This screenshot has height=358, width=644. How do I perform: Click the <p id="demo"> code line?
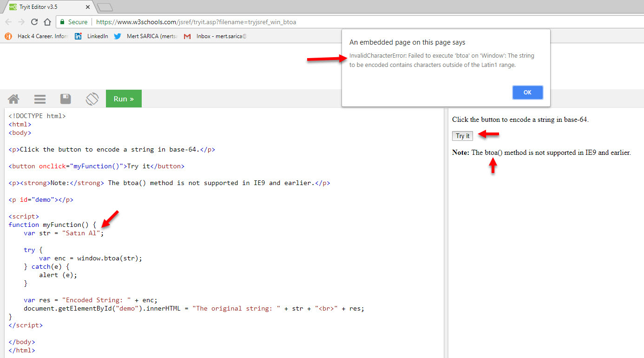pos(41,199)
